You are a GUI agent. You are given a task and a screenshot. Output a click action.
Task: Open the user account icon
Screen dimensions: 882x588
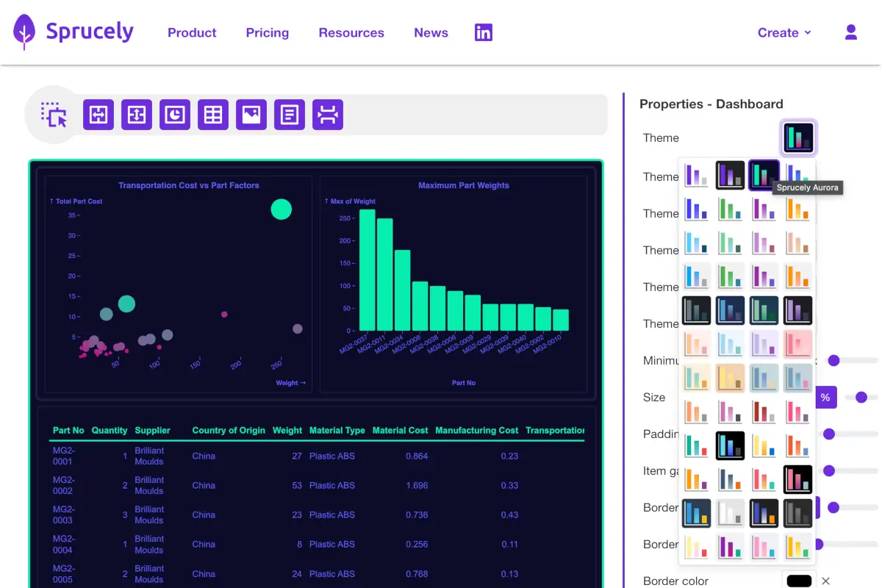pyautogui.click(x=850, y=32)
